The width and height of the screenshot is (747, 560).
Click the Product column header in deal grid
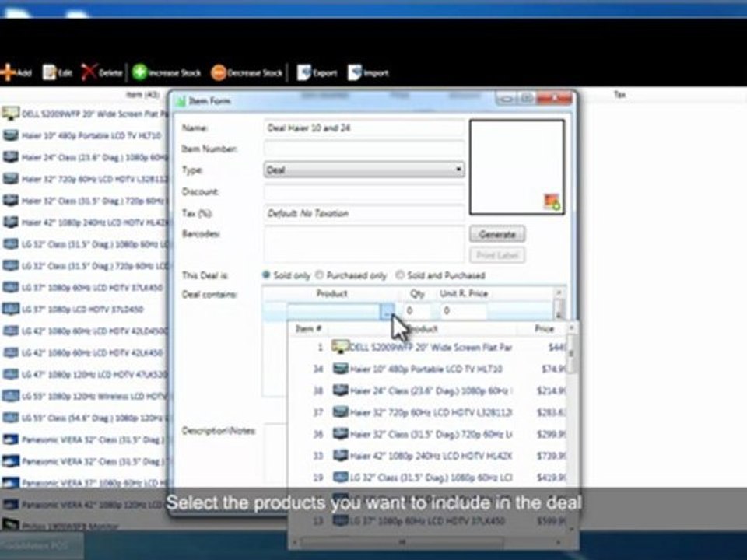pos(331,293)
